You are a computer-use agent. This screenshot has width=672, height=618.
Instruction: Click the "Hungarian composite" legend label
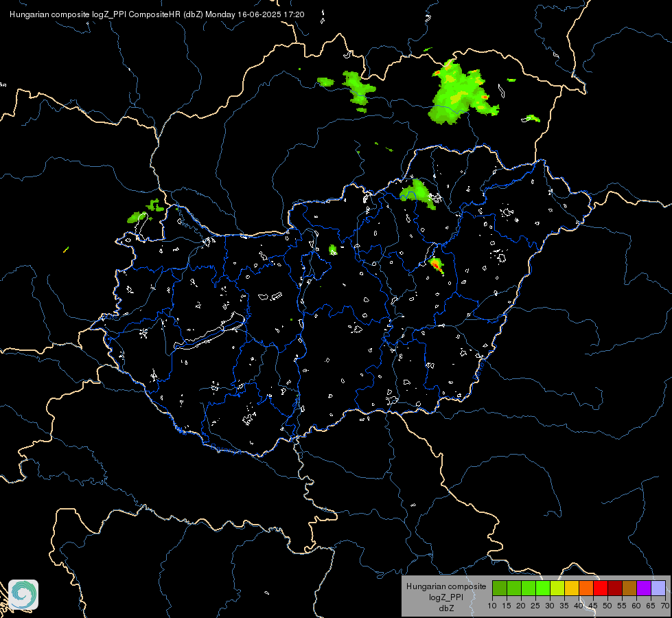[446, 586]
